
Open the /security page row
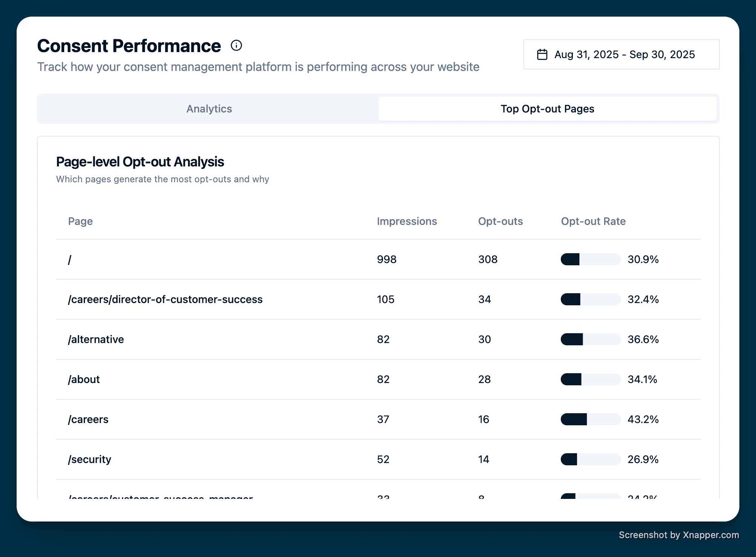(89, 459)
